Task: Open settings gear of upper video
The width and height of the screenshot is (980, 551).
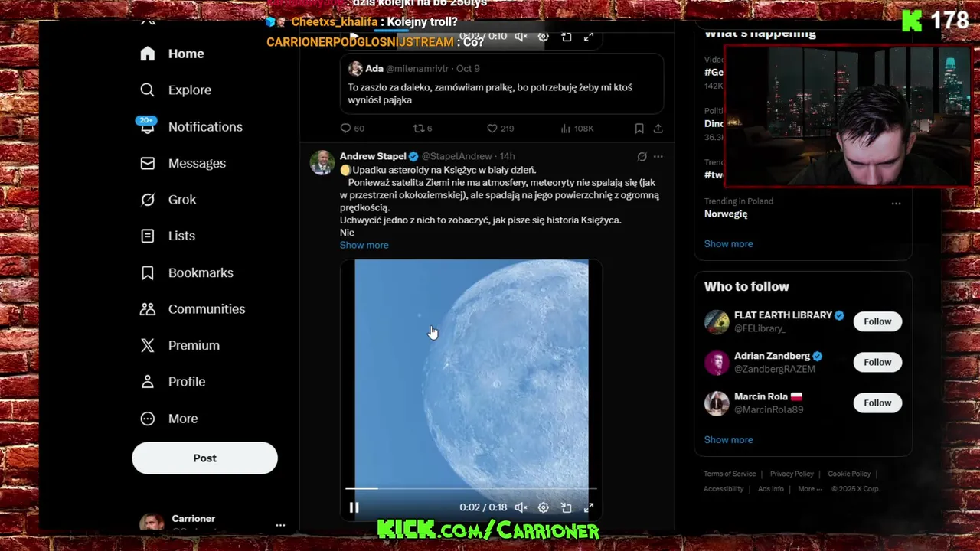Action: [x=543, y=37]
